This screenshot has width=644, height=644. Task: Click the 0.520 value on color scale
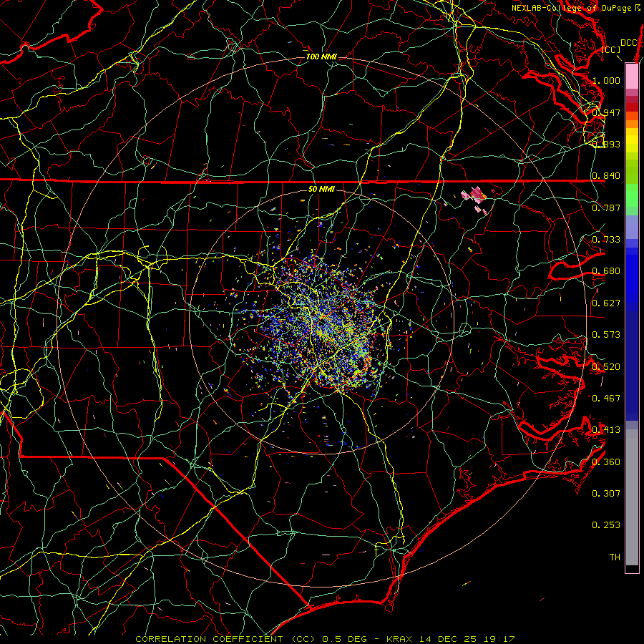coord(606,366)
